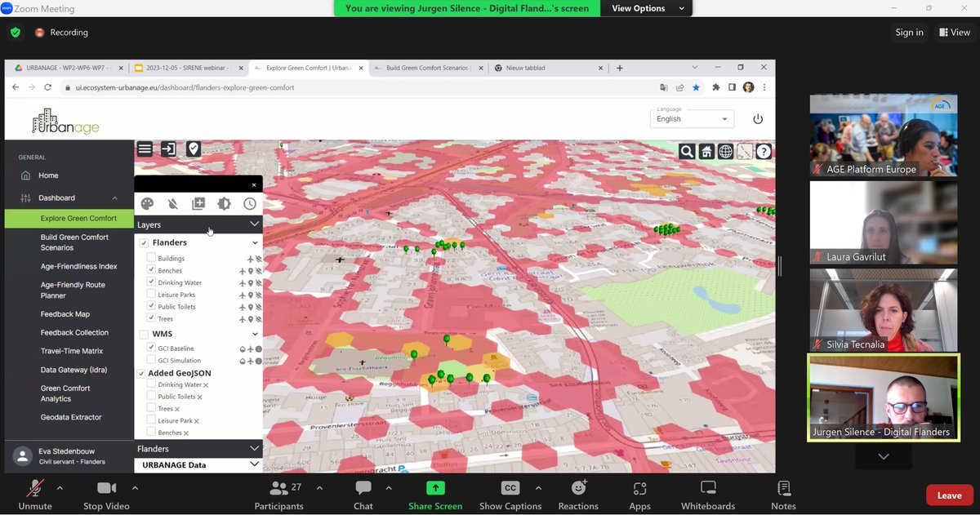This screenshot has width=980, height=515.
Task: Uncheck the GCI Baseline layer
Action: (x=151, y=348)
